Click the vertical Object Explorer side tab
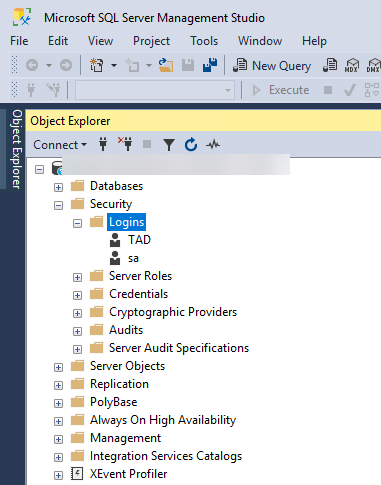381x485 pixels. pyautogui.click(x=17, y=149)
